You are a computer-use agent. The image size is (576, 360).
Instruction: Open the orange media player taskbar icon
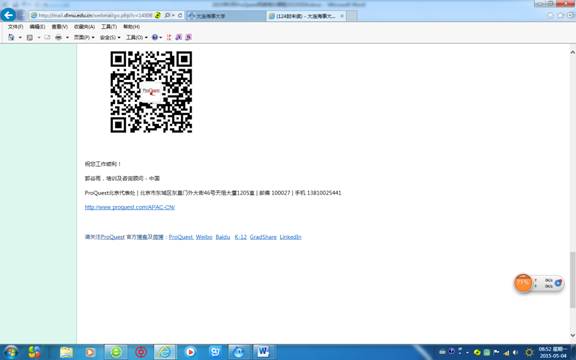point(90,352)
